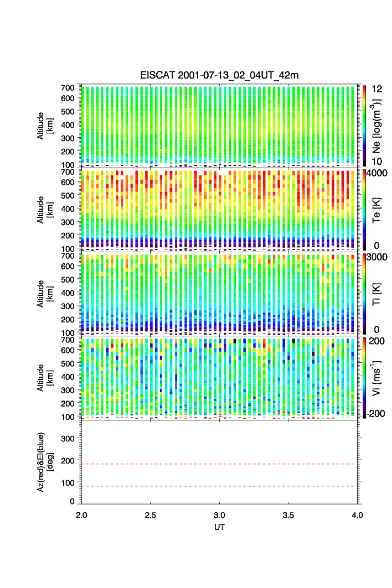Image resolution: width=392 pixels, height=588 pixels.
Task: Click the Vi [ms-1] colorbar label
Action: pos(378,376)
